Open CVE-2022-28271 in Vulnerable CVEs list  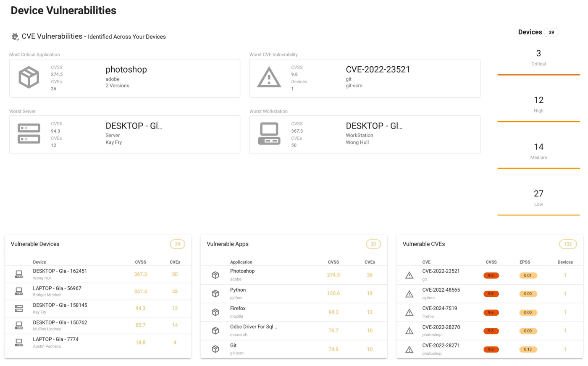pos(489,349)
